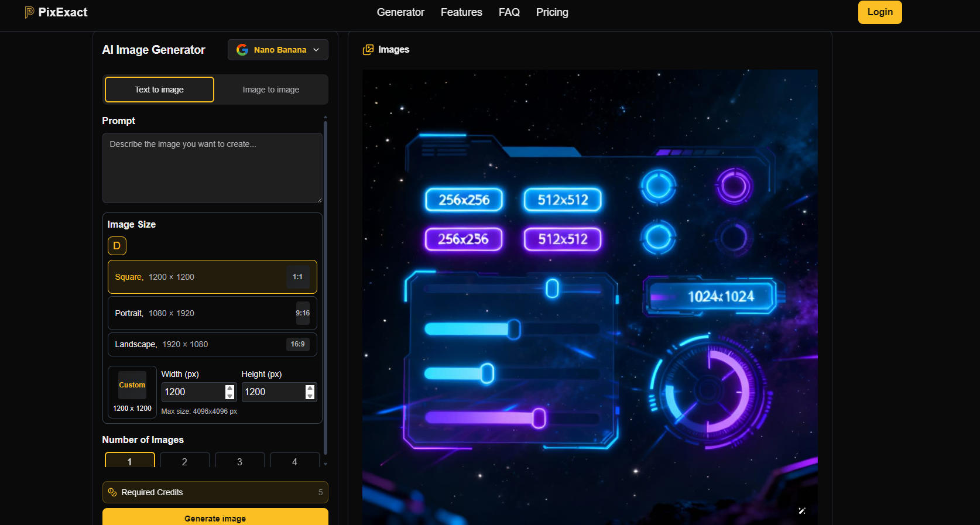Screen dimensions: 980x525
Task: Open the Pricing page from the navigation
Action: 552,12
